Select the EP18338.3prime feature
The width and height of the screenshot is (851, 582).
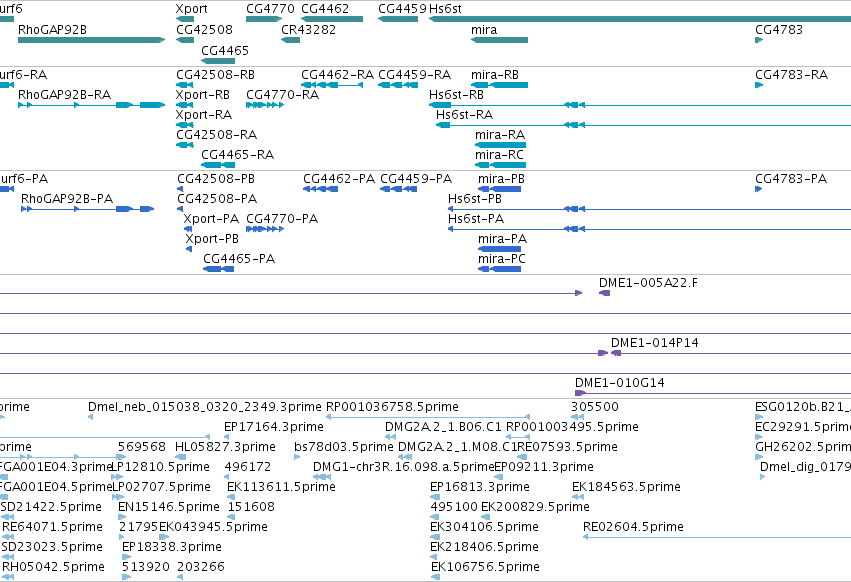point(126,558)
